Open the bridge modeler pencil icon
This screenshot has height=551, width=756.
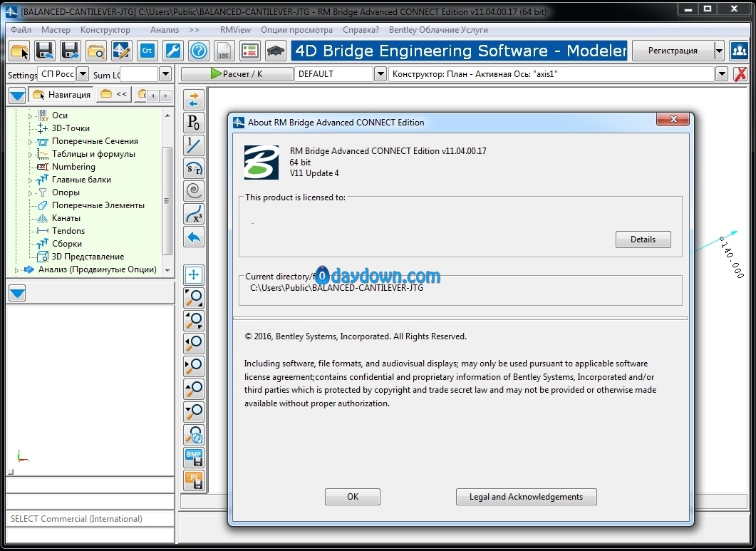coord(122,51)
